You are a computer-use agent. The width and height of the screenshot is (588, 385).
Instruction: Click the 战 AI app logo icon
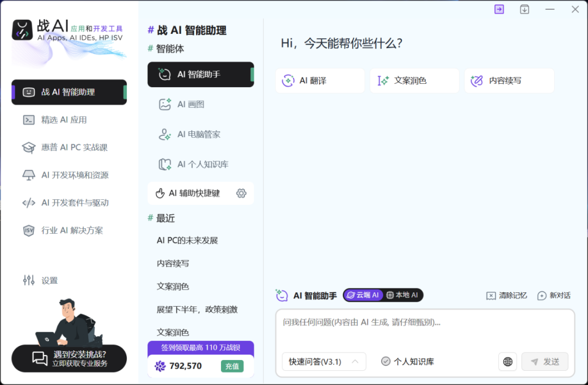click(22, 30)
